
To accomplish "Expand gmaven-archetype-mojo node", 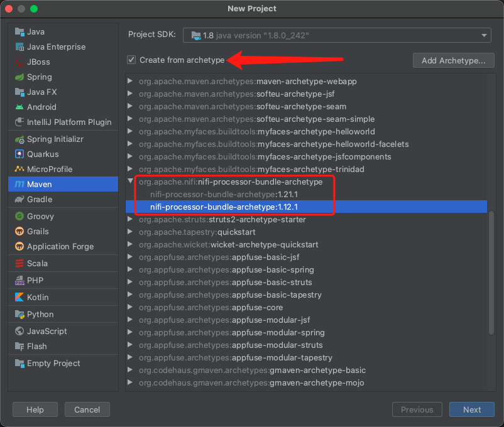I will pos(130,382).
